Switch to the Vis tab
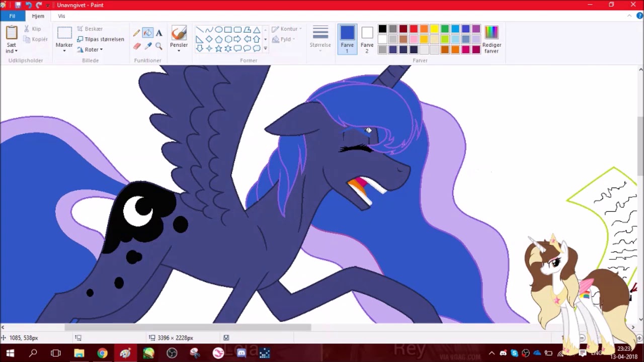644x362 pixels. 61,16
